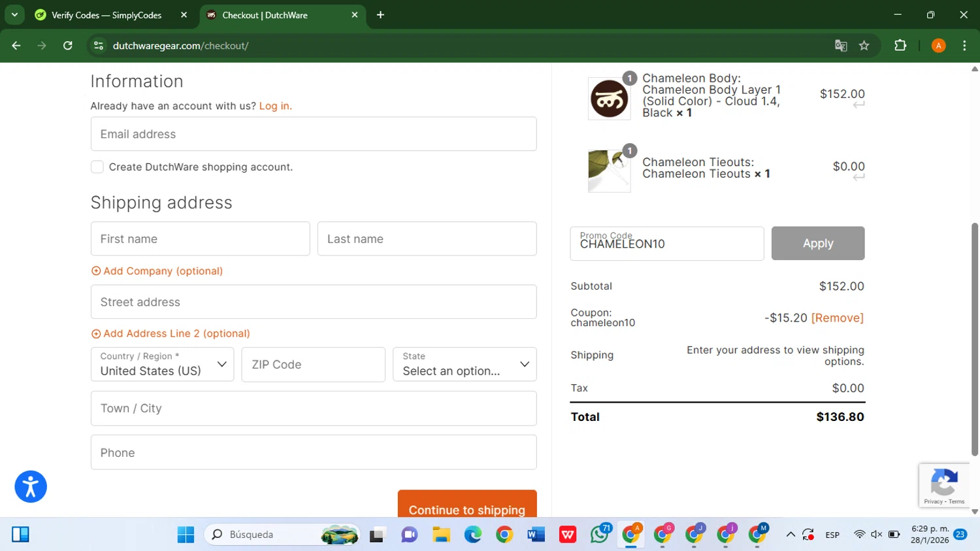Click the Chameleon Body product thumbnail
The height and width of the screenshot is (551, 980).
coord(610,99)
